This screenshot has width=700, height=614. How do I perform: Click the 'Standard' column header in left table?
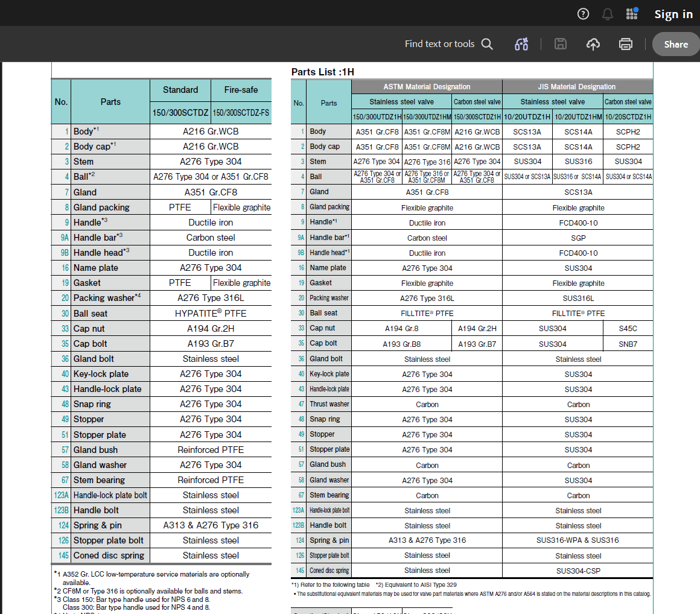click(180, 90)
